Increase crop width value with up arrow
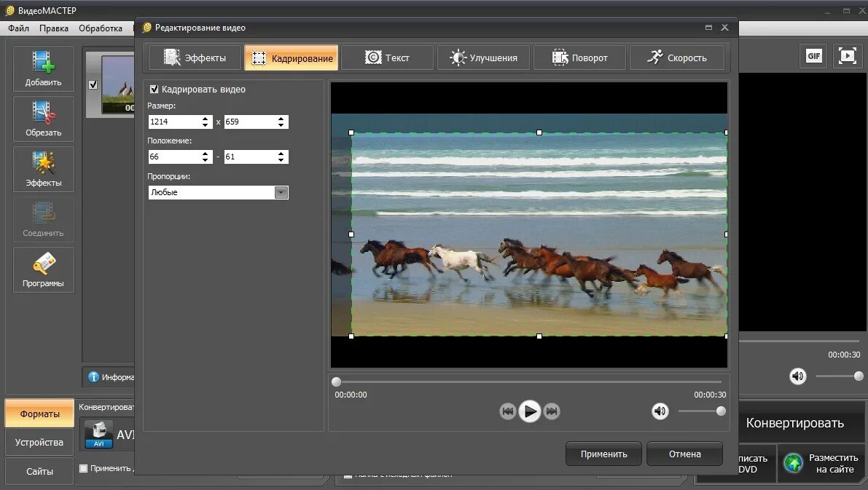This screenshot has height=490, width=868. coord(206,119)
